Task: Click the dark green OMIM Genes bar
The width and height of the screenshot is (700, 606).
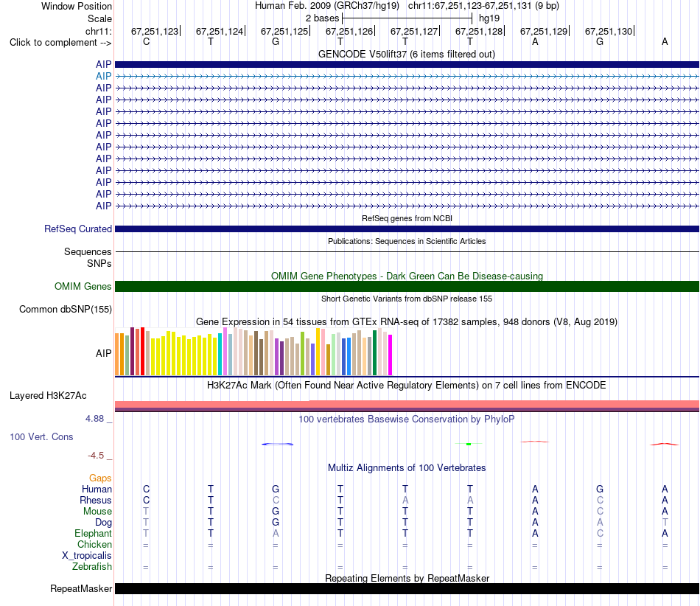Action: [407, 286]
